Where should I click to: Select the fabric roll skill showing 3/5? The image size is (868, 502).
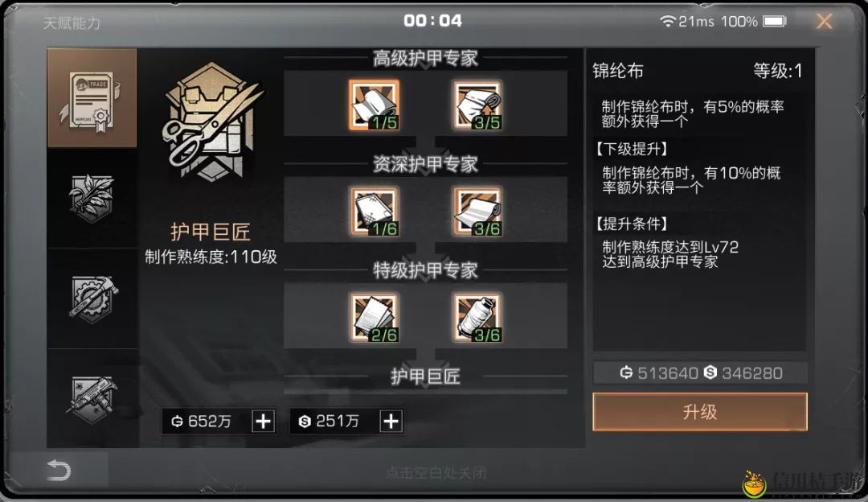(x=477, y=105)
